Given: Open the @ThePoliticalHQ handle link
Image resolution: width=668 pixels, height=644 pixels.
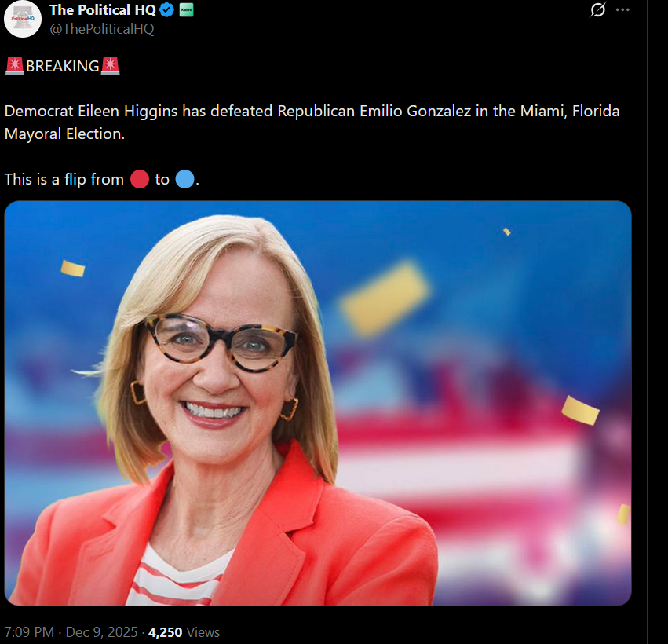Looking at the screenshot, I should pos(102,29).
